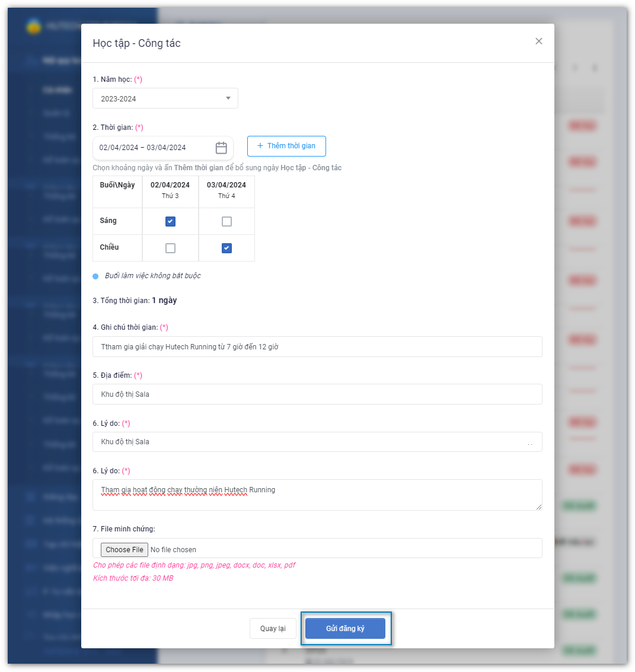This screenshot has height=672, width=635.
Task: Click the blue dot legend for optional sessions
Action: click(x=95, y=276)
